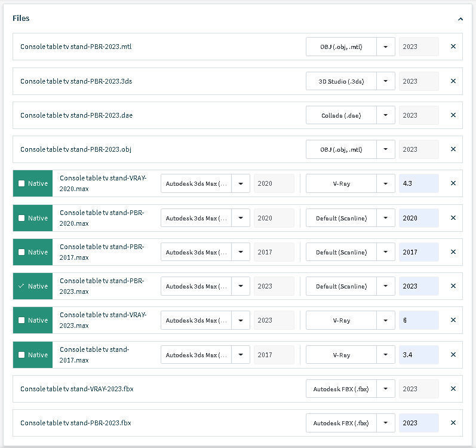Click the Console table tv stand-VRAY-2023.fbx filename
The width and height of the screenshot is (476, 448).
tap(77, 389)
